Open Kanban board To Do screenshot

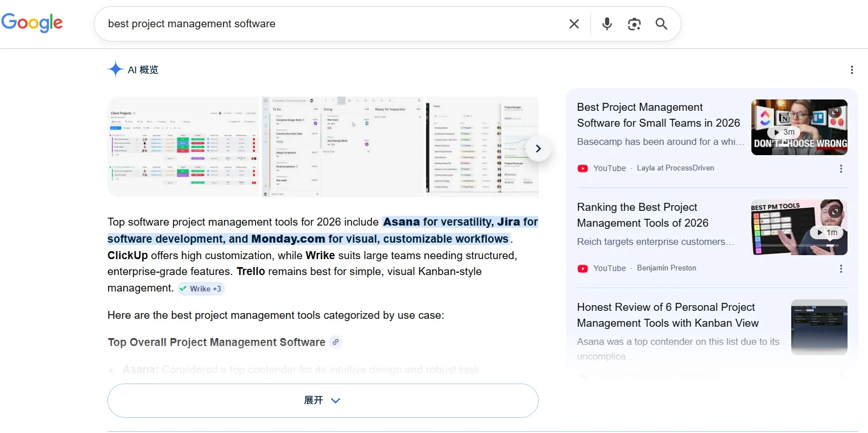coord(343,147)
